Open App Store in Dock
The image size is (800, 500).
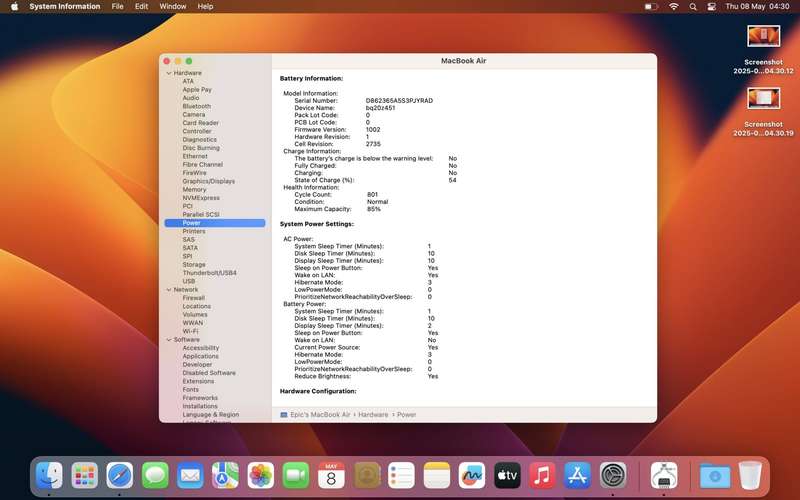(578, 476)
